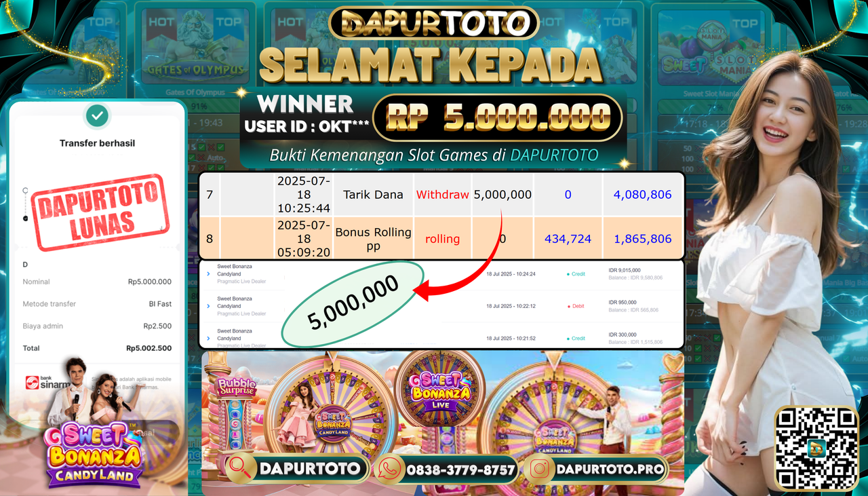Click the QR code with DT logo
The image size is (868, 496).
click(x=816, y=449)
